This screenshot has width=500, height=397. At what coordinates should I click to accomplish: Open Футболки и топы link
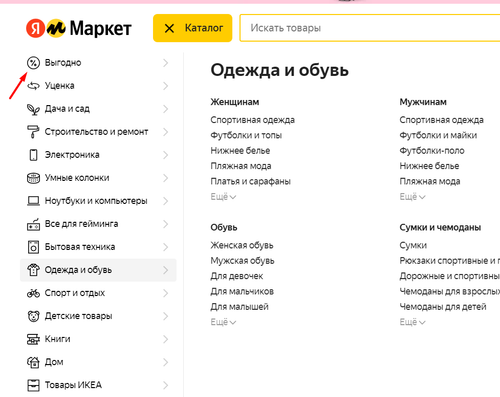point(246,135)
